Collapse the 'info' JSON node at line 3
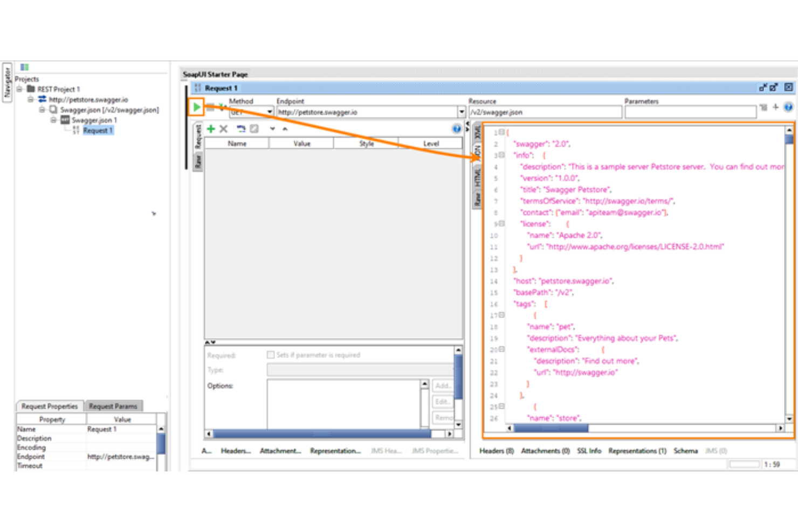The image size is (798, 532). coord(502,155)
